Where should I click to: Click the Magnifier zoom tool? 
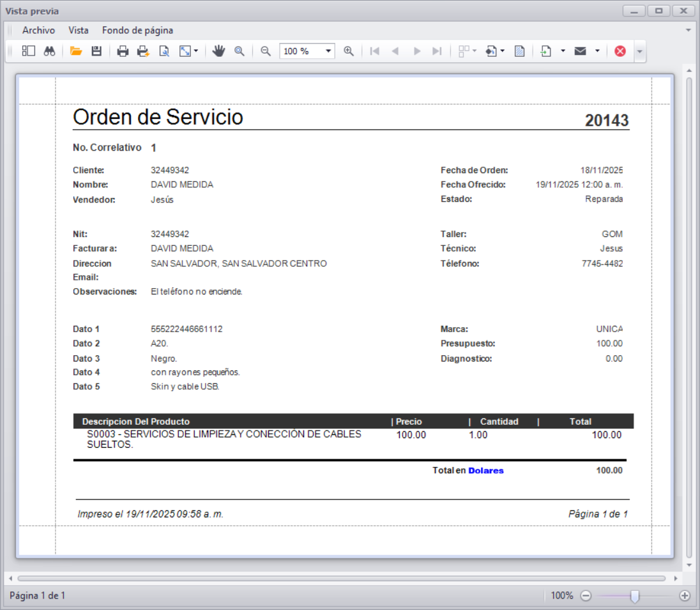(238, 50)
